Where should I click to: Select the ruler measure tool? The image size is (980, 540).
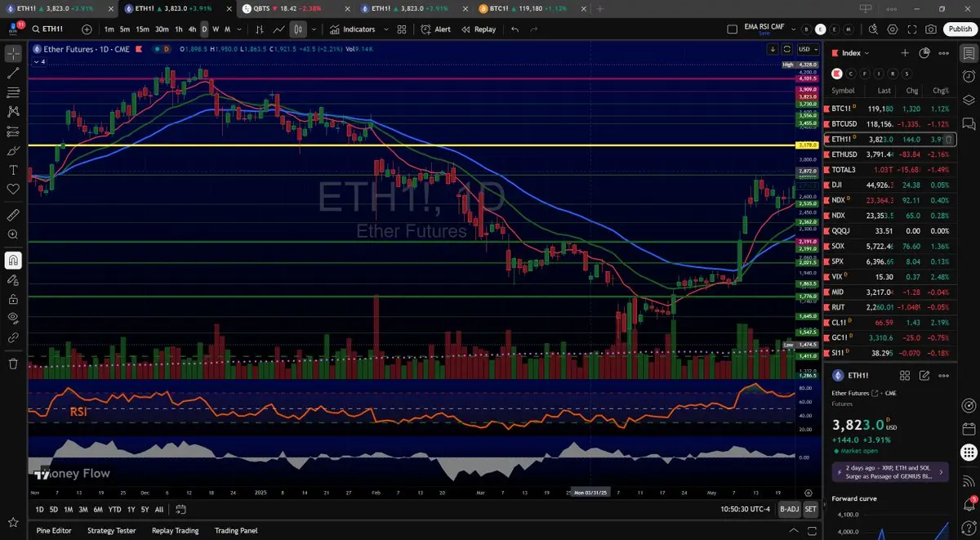click(13, 216)
